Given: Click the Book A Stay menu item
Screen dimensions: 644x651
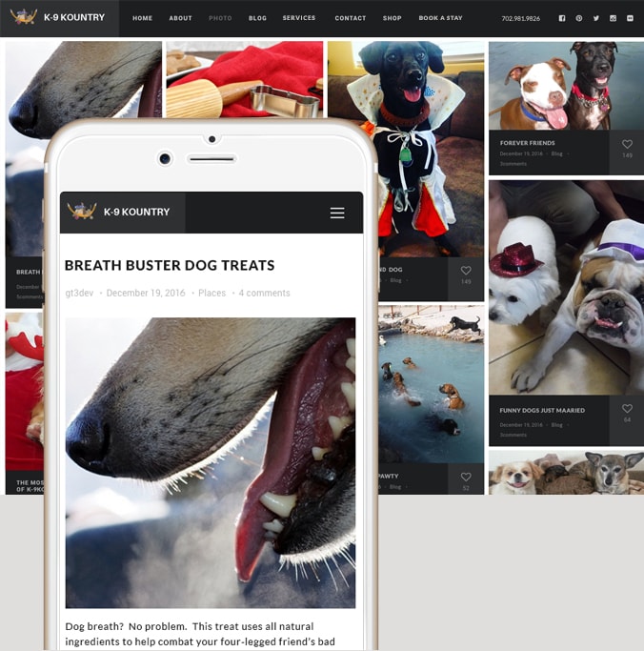Looking at the screenshot, I should click(441, 18).
